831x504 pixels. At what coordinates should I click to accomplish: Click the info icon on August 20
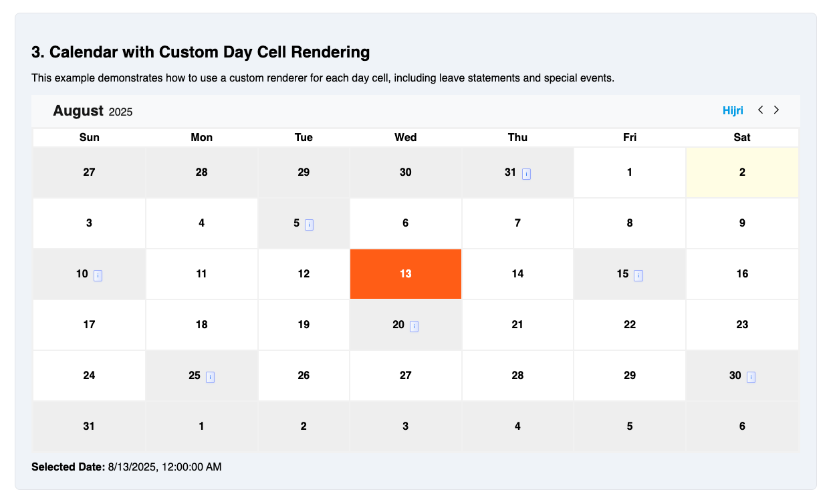414,326
